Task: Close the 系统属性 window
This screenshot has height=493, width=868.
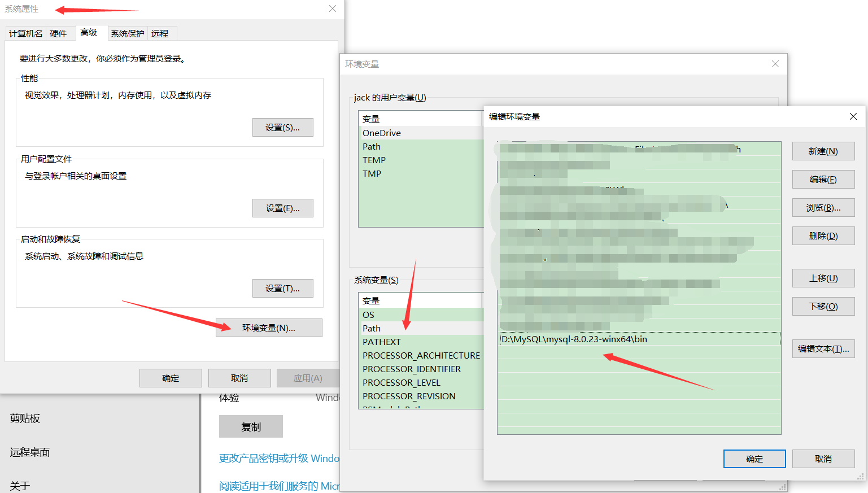Action: pos(333,8)
